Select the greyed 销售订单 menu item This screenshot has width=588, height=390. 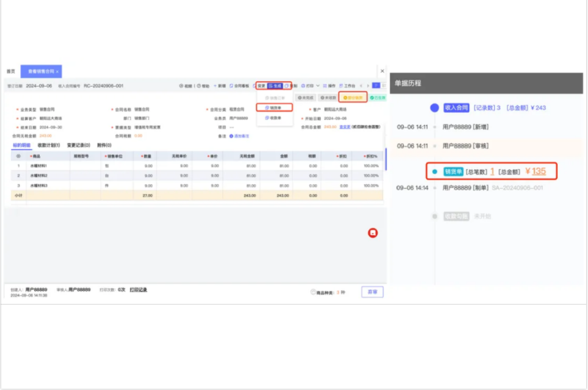coord(275,98)
